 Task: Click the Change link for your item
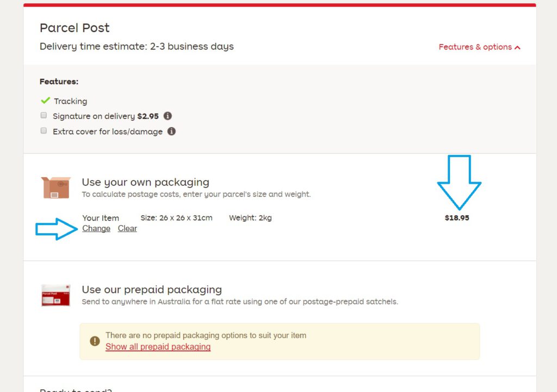(x=96, y=228)
